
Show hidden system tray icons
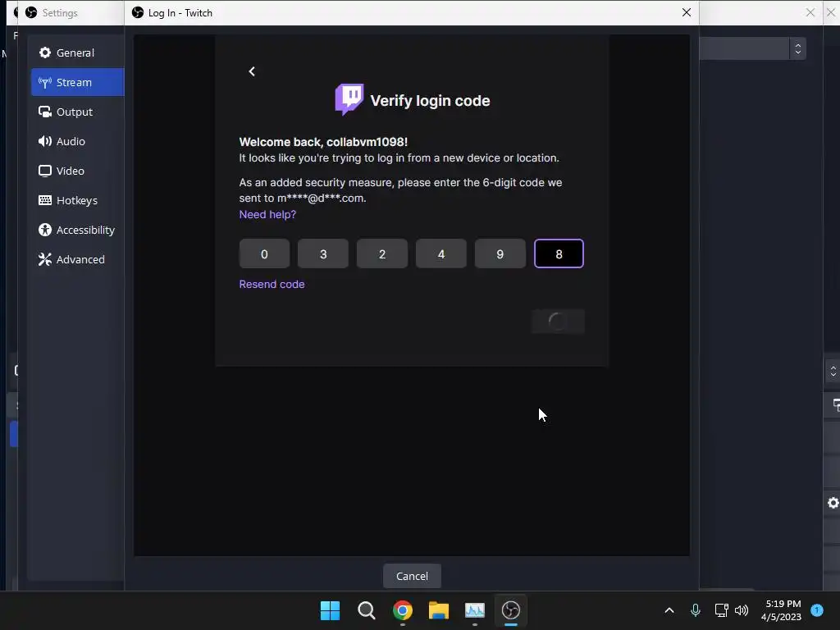point(669,610)
